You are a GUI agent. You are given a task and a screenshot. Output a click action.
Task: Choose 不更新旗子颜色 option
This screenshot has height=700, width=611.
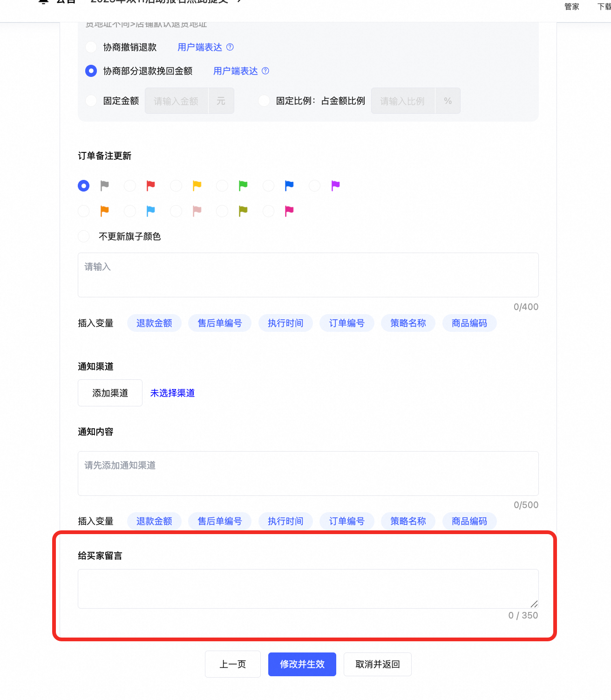[83, 236]
